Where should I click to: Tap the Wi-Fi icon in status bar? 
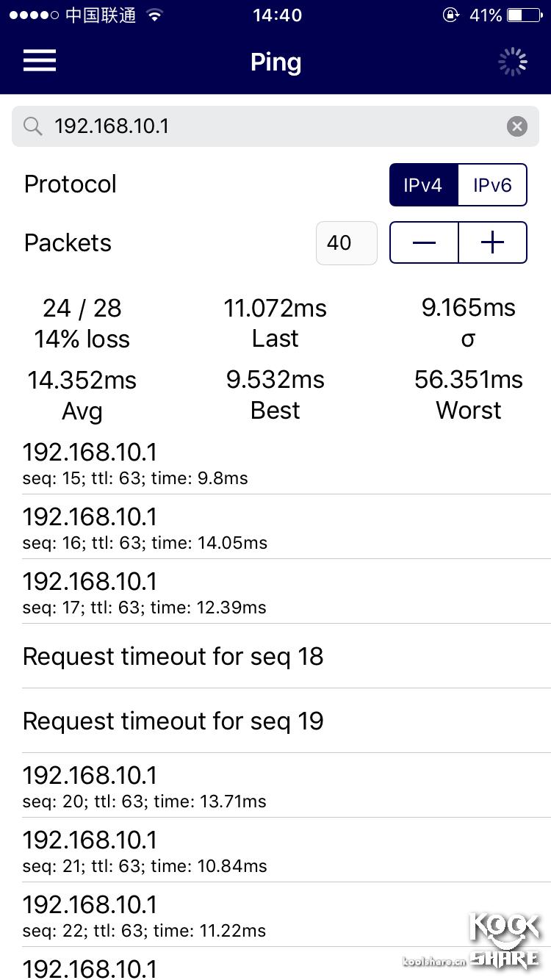tap(154, 15)
